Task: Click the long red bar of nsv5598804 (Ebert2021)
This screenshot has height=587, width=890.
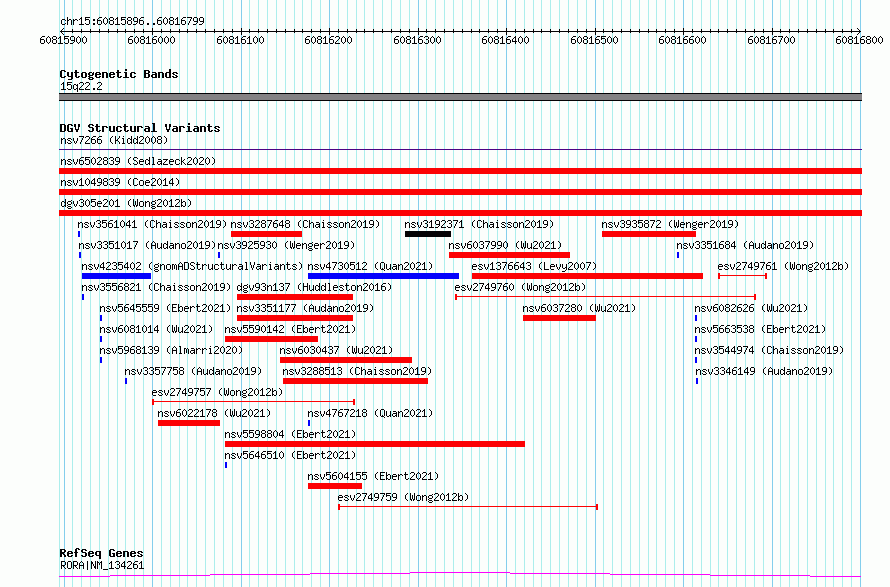Action: point(375,444)
